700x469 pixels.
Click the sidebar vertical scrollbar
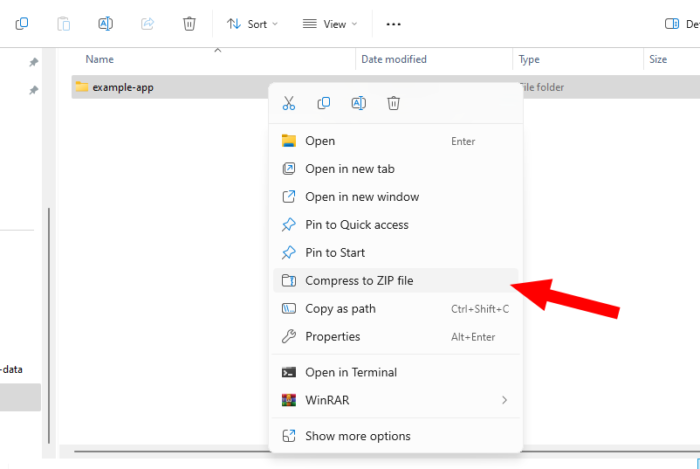pos(49,325)
